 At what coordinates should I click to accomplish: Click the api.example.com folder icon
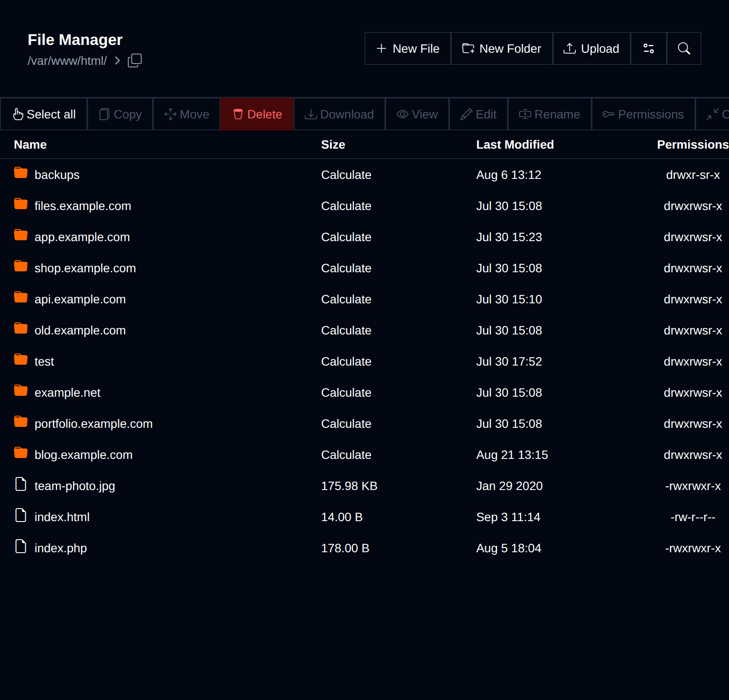(x=21, y=297)
